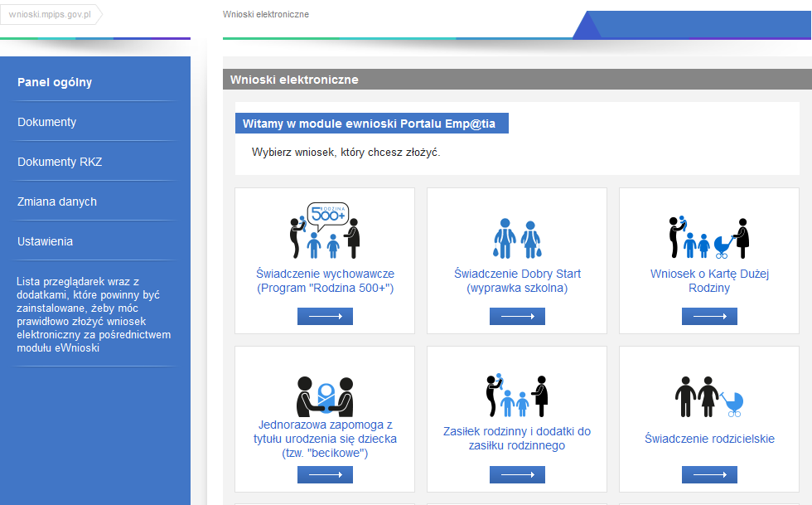Open Zmiana danych in the sidebar
Image resolution: width=812 pixels, height=505 pixels.
(x=57, y=202)
